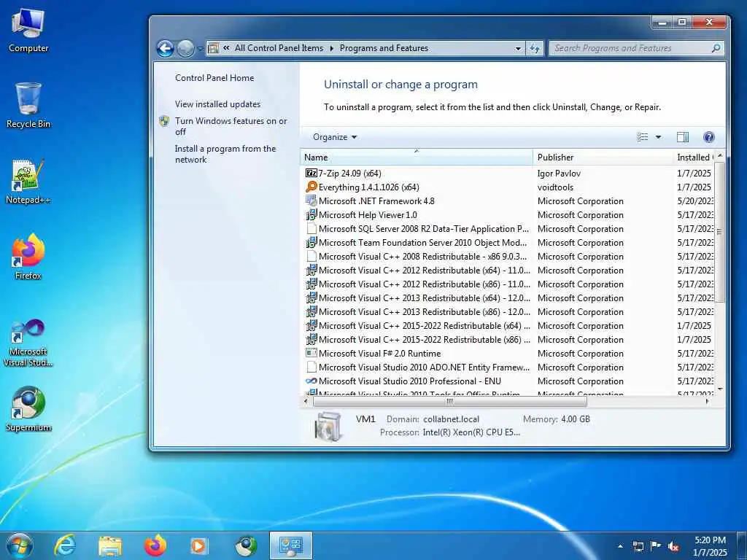Click the horizontal scroll right arrow

pos(708,402)
